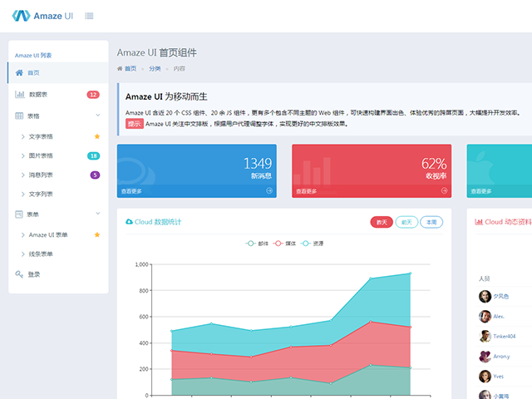
Task: Switch chart to 昨天 tab
Action: coord(382,222)
